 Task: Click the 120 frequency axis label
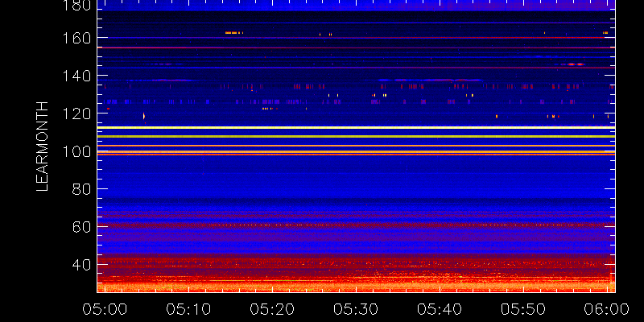(76, 114)
